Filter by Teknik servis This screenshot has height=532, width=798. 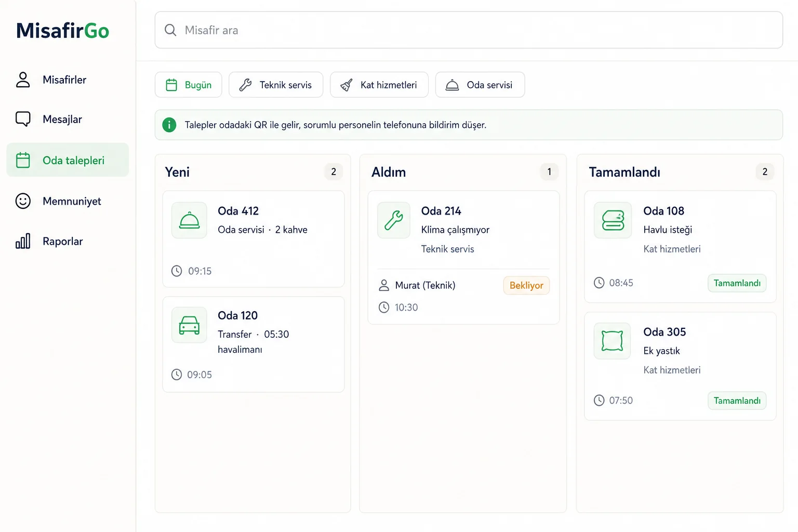(276, 85)
